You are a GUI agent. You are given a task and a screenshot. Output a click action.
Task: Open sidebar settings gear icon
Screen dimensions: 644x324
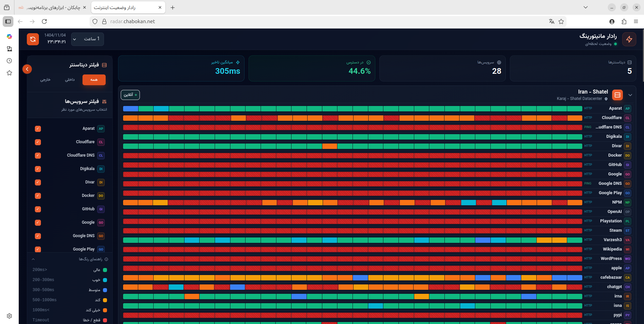9,316
